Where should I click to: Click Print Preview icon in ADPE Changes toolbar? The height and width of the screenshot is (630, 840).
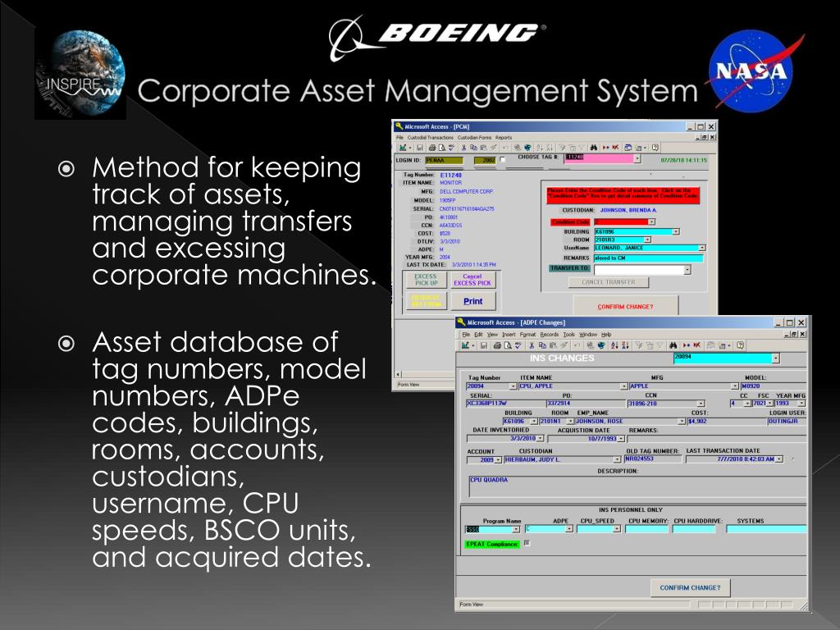coord(507,345)
